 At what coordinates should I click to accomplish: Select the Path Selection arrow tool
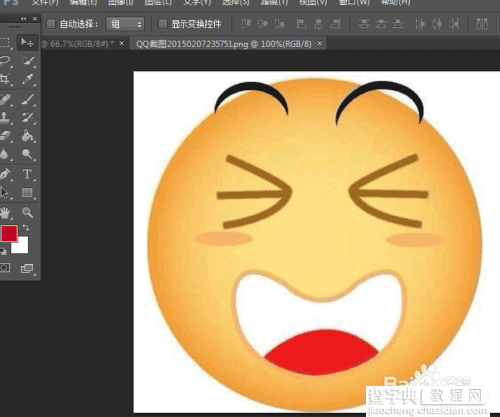point(4,193)
